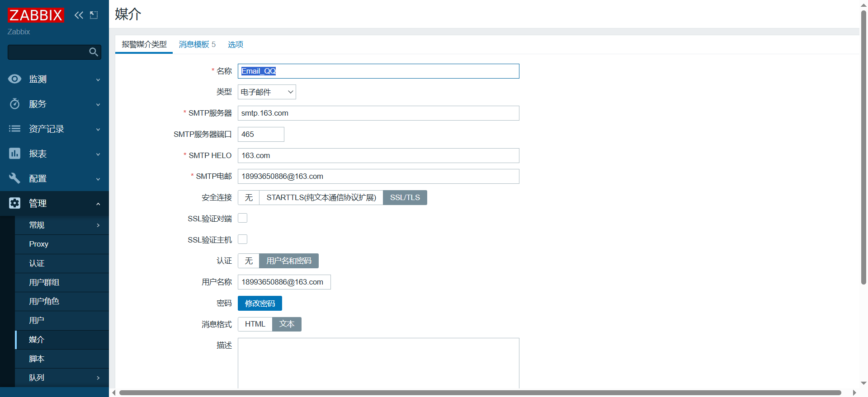Image resolution: width=868 pixels, height=397 pixels.
Task: Click the horizontal scrollbar at bottom
Action: (479, 392)
